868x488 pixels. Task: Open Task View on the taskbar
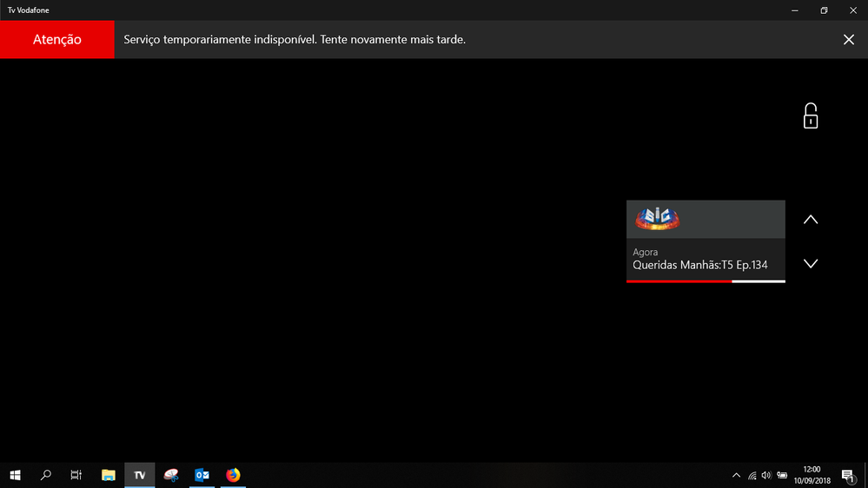76,475
